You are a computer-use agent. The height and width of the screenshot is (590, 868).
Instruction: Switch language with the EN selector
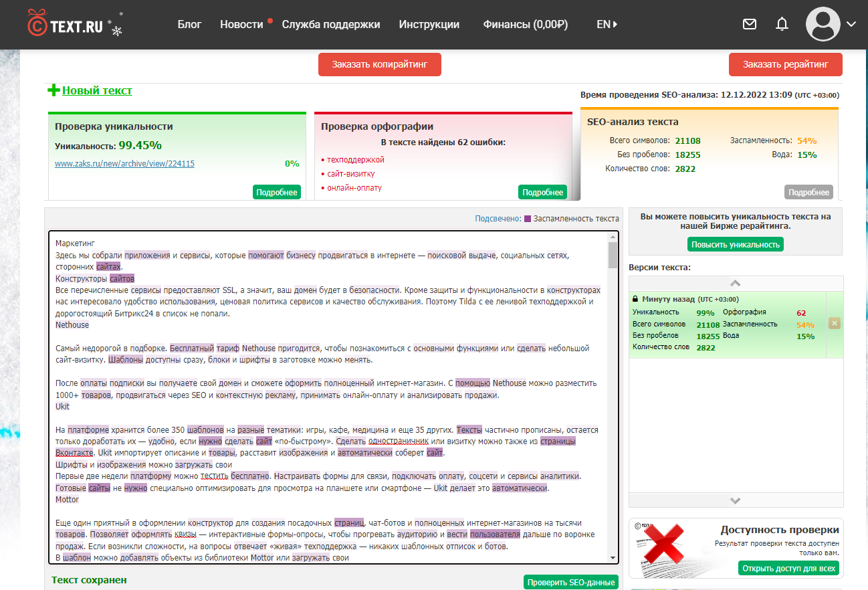click(x=607, y=24)
